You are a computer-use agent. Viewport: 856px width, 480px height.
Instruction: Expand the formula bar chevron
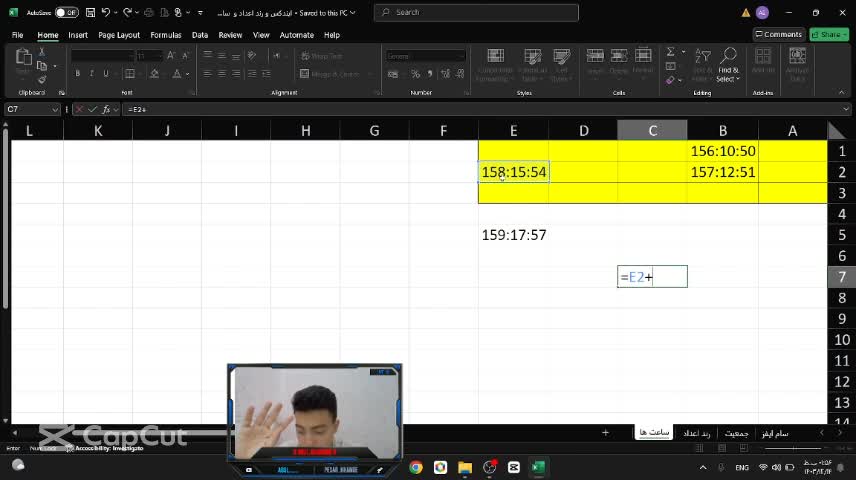click(846, 109)
